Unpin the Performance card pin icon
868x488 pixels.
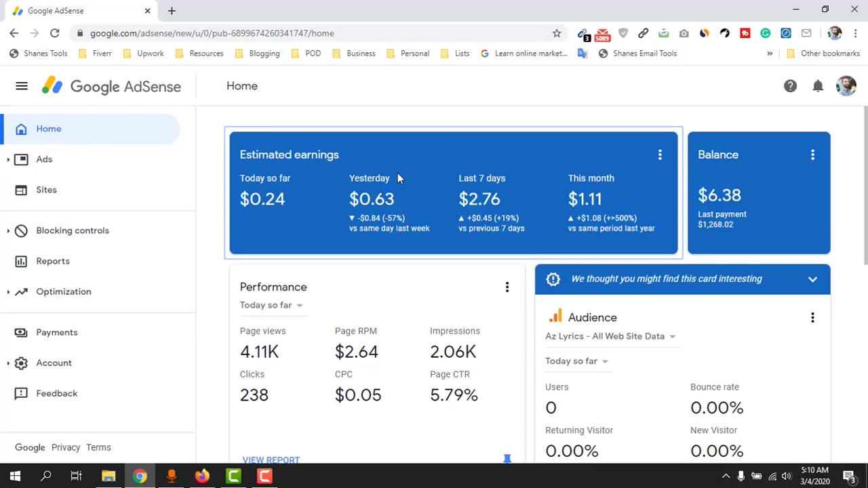[x=507, y=460]
